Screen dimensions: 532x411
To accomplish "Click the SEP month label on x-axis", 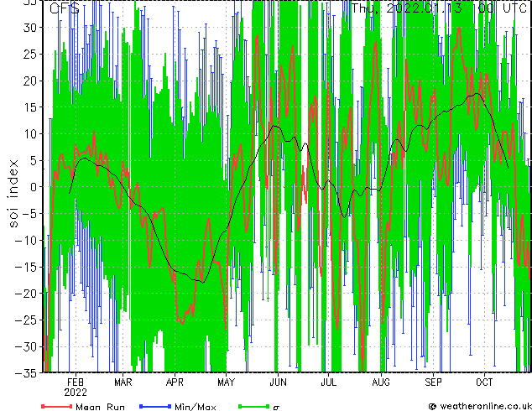I will [x=433, y=382].
